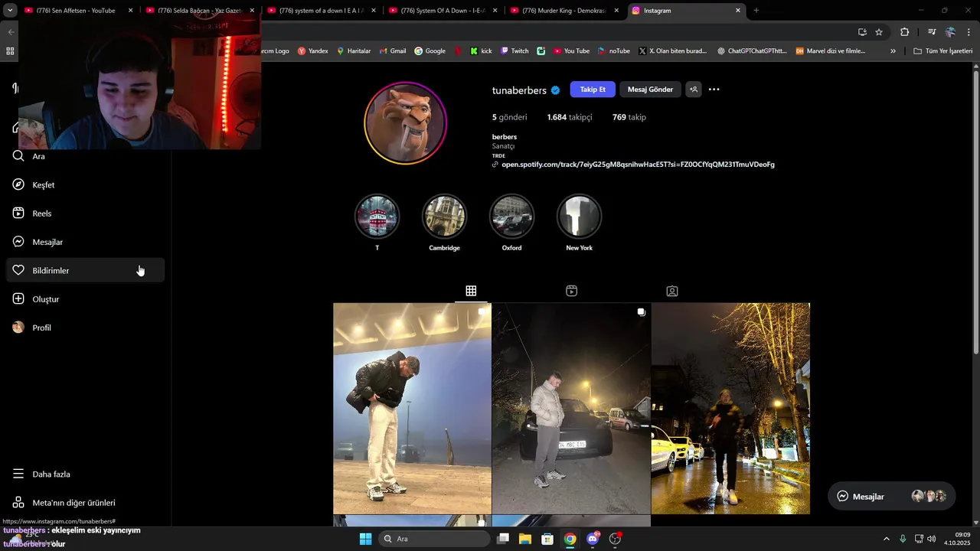Expand hidden bookmarks with double chevron
980x551 pixels.
pos(893,51)
